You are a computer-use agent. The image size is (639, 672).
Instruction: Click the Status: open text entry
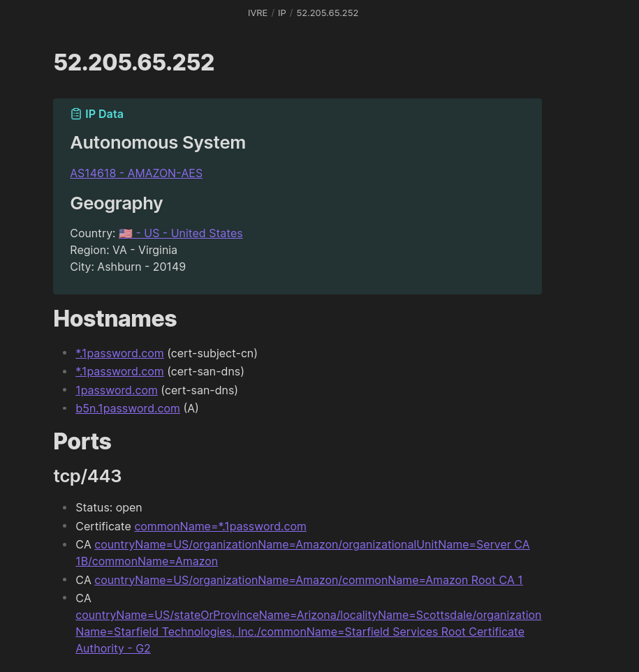108,507
